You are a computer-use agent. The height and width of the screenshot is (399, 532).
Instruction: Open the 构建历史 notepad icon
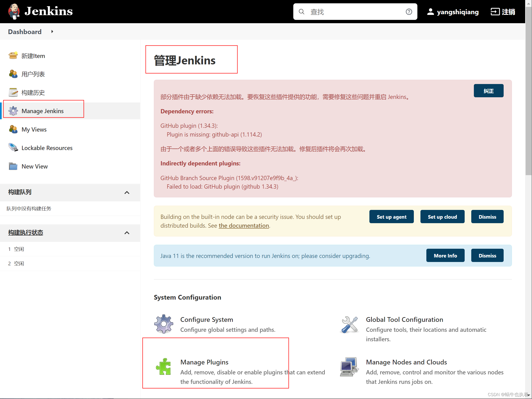coord(13,93)
